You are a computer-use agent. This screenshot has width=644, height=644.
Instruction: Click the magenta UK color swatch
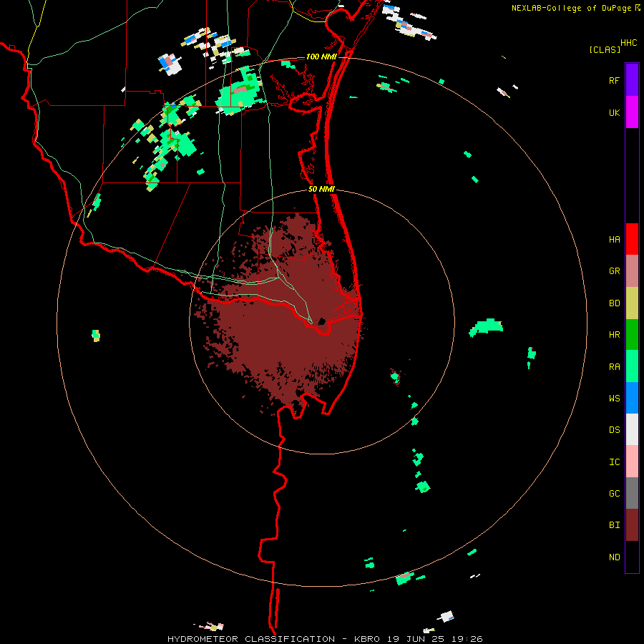pos(632,112)
